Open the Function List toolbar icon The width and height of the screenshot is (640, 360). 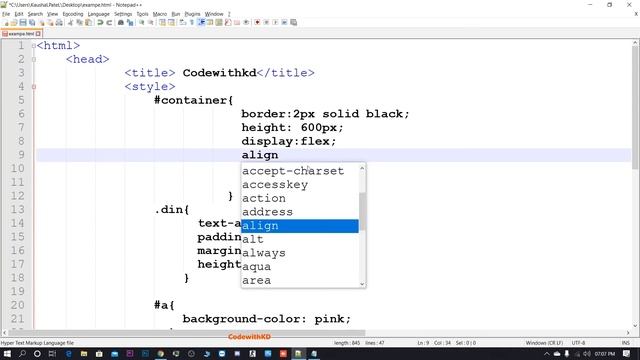(x=228, y=22)
